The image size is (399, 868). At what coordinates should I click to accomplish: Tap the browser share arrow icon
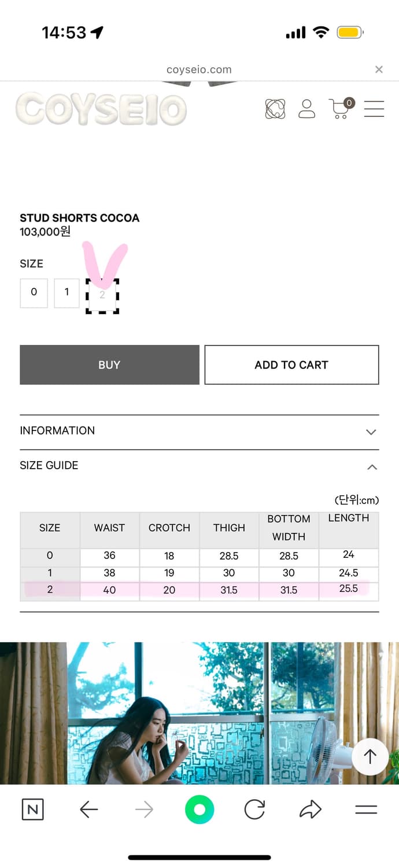(x=311, y=809)
